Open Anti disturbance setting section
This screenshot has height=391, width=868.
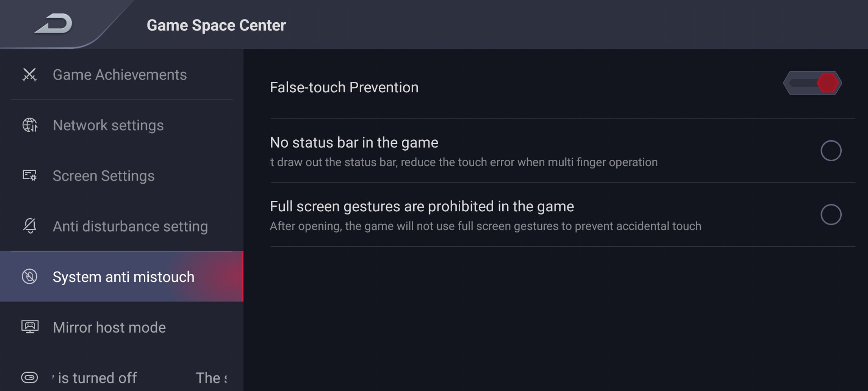(122, 226)
